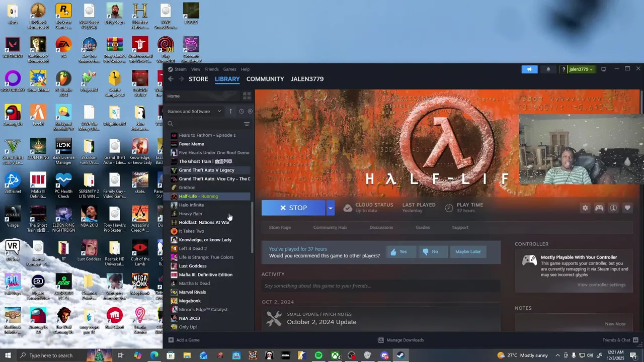The image size is (644, 362).
Task: Open View controller settings link
Action: [601, 285]
